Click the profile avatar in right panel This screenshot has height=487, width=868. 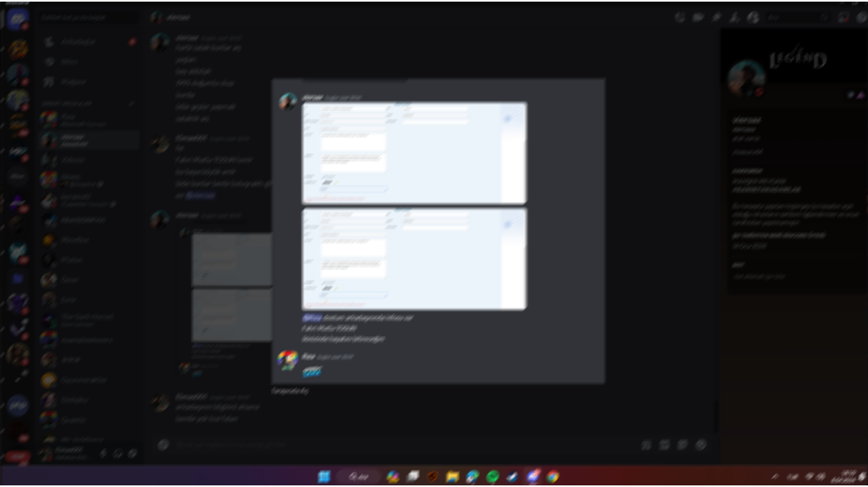coord(746,78)
